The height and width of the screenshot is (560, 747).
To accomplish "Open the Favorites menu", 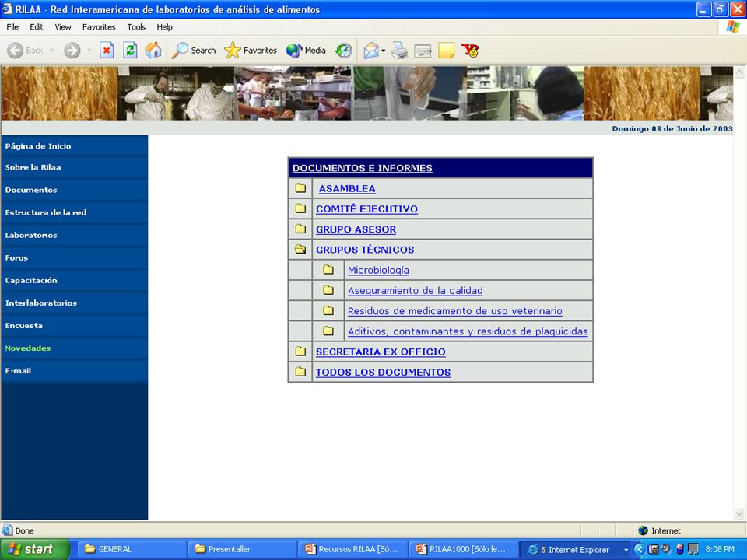I will point(99,27).
